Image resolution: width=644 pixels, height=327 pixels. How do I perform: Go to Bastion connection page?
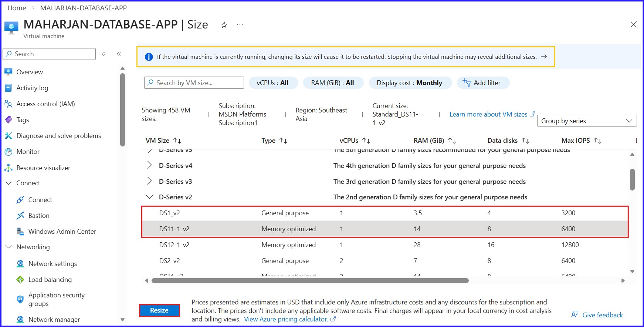point(38,216)
